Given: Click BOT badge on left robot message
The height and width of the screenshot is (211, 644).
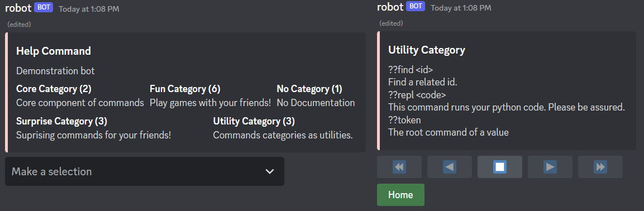Looking at the screenshot, I should 44,7.
